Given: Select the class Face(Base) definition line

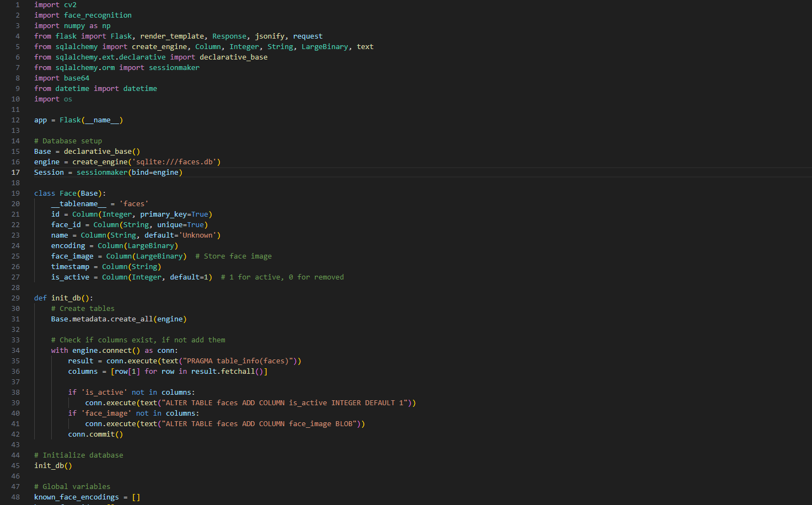Looking at the screenshot, I should [69, 194].
